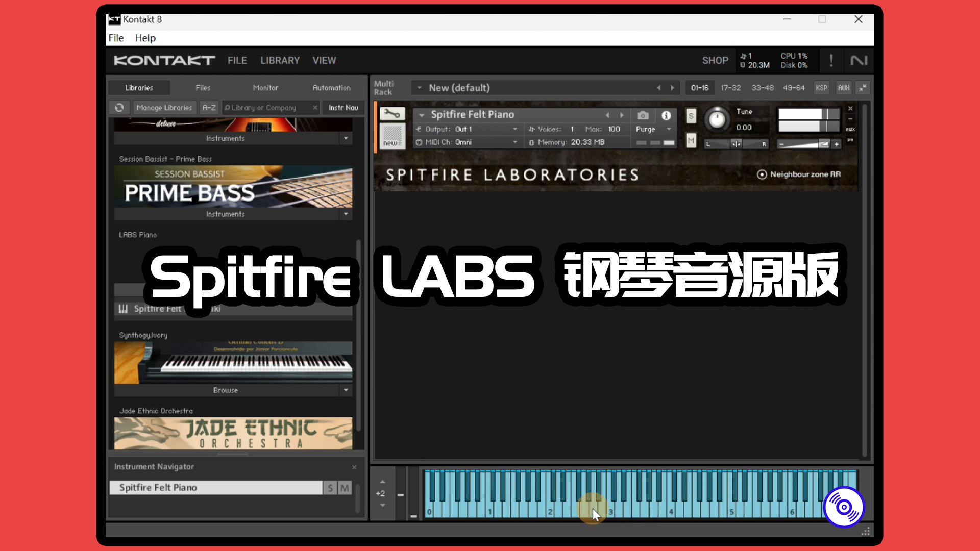
Task: Clear the library search with the X icon
Action: 315,108
